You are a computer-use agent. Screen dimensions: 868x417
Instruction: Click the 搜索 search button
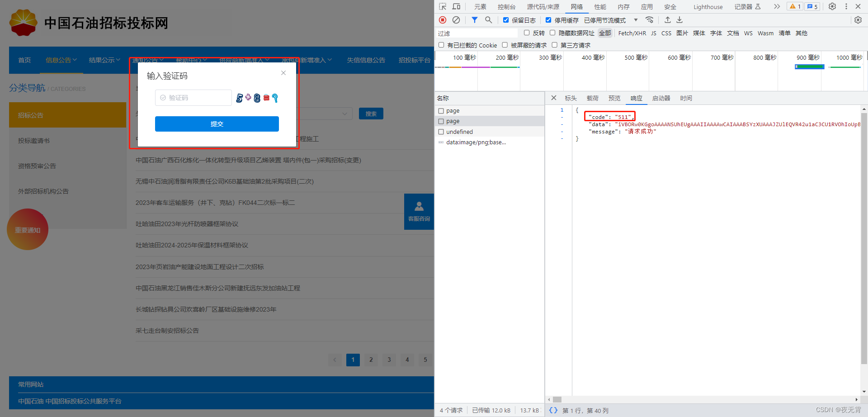coord(371,114)
